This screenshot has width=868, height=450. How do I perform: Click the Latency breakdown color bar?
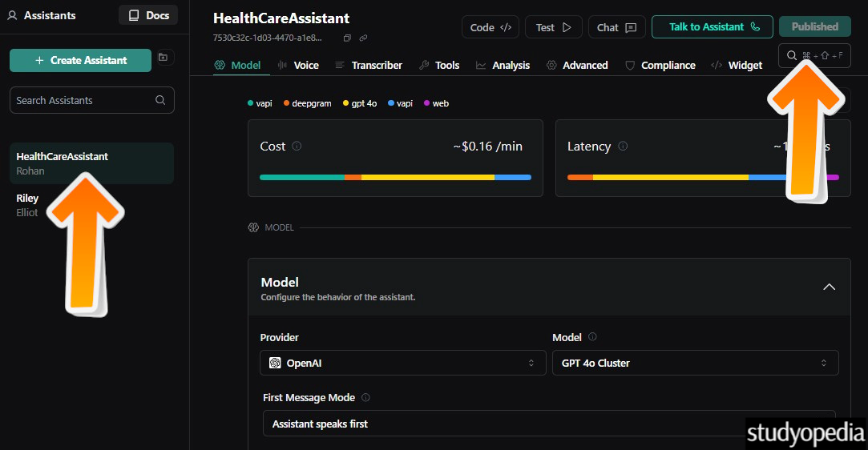pos(703,178)
